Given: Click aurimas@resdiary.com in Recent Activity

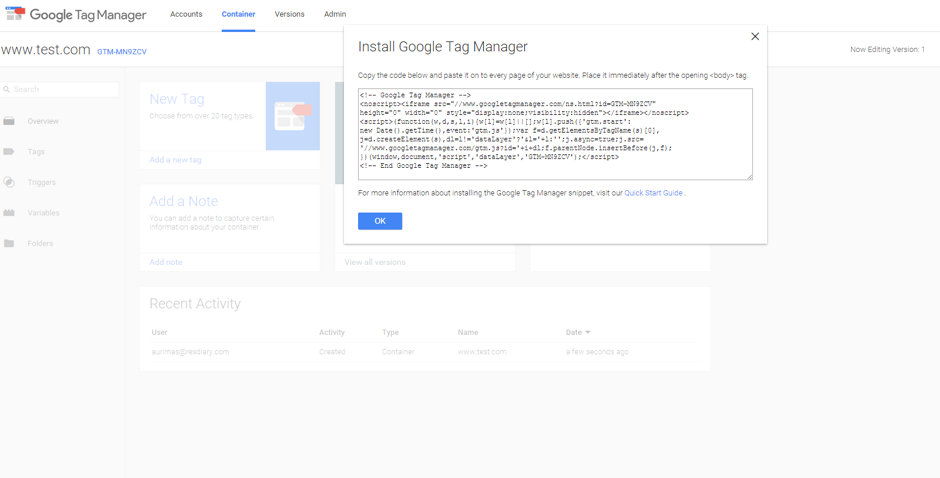Looking at the screenshot, I should (x=191, y=351).
